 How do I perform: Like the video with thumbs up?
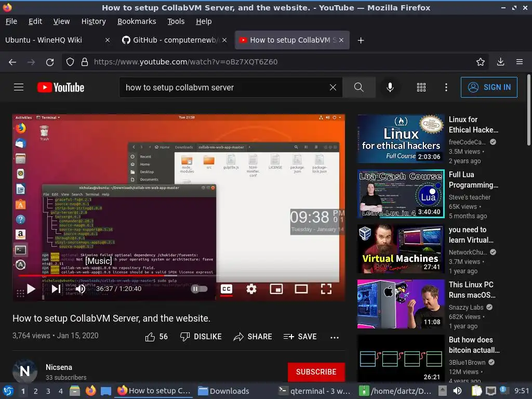coord(156,337)
